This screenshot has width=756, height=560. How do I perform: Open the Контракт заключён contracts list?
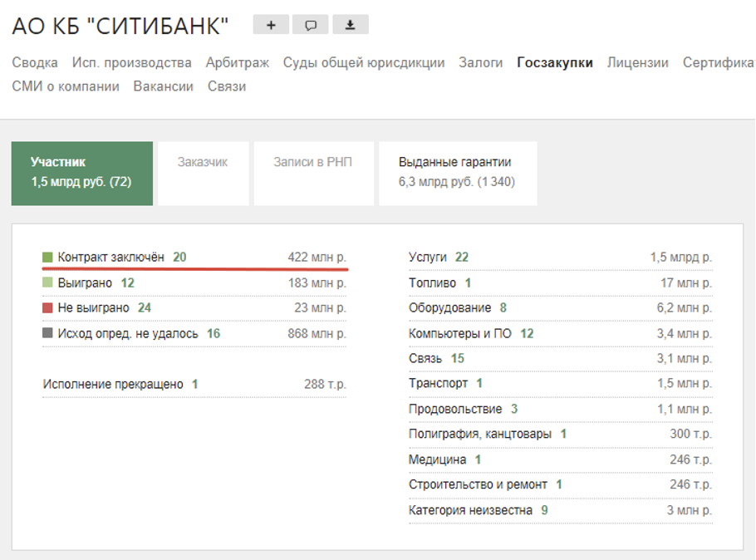click(x=114, y=257)
